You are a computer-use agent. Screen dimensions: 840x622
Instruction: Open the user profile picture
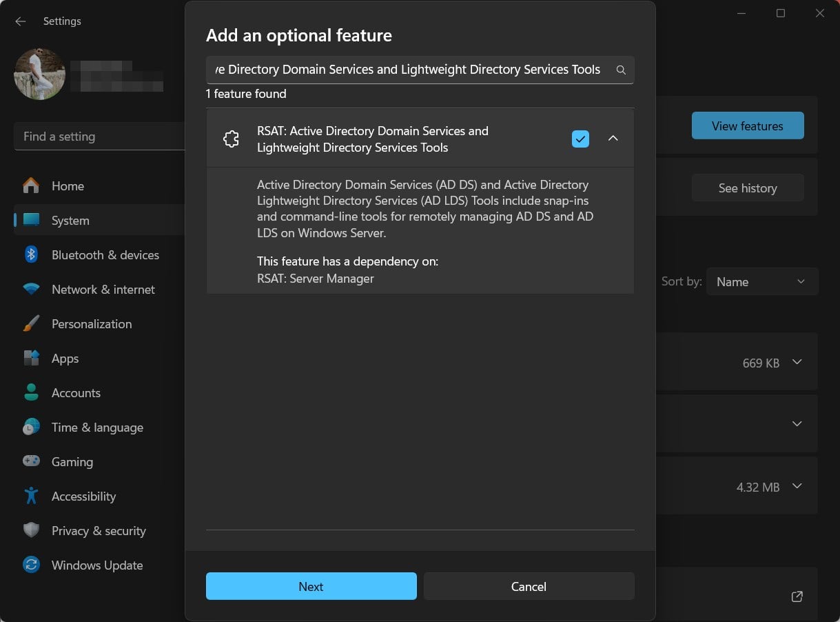[40, 74]
